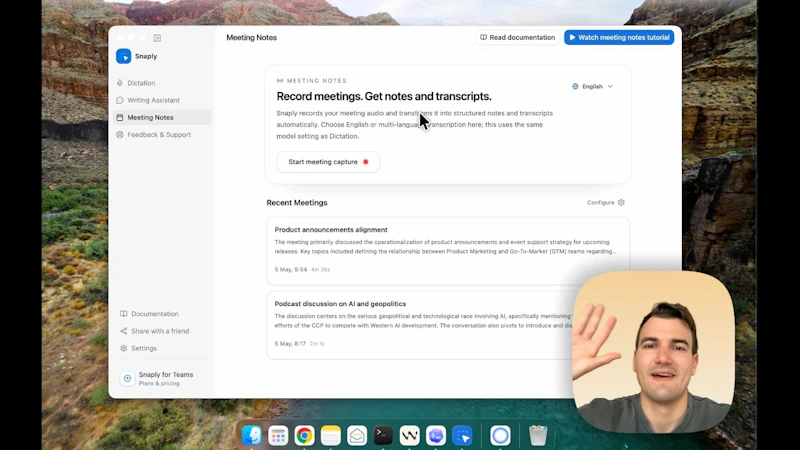800x450 pixels.
Task: Click the Configure gear icon
Action: 621,203
